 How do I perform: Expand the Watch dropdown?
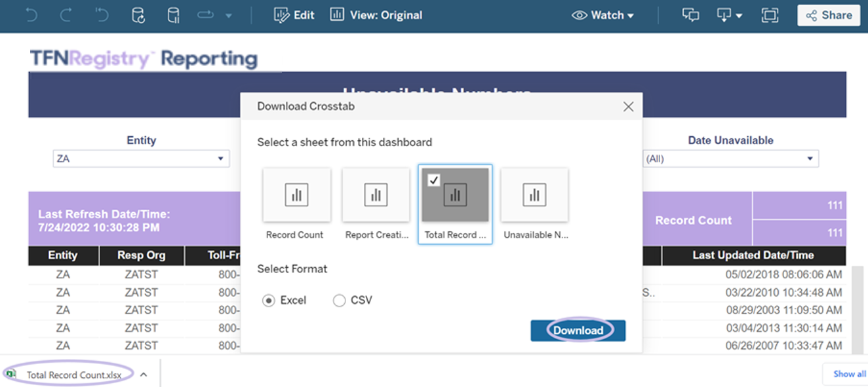pos(602,15)
